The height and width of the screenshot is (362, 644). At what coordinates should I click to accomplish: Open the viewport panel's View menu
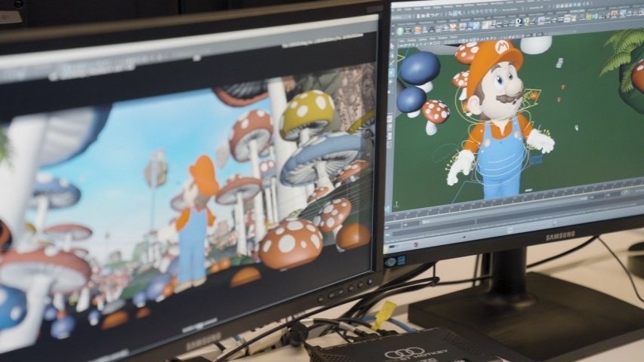click(x=402, y=41)
